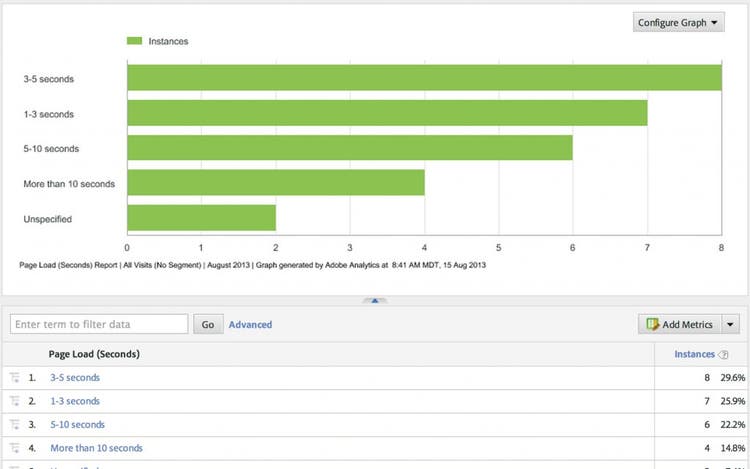Click breakdown icon for More than 10 seconds row
The height and width of the screenshot is (469, 750).
15,449
